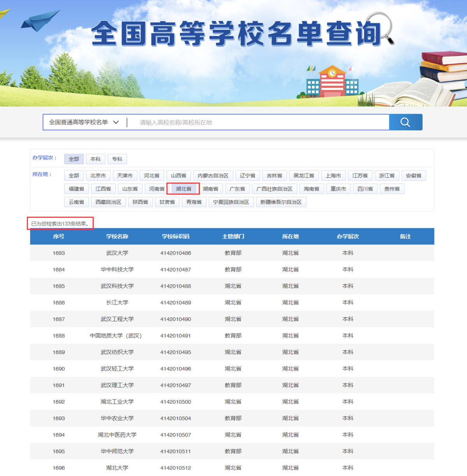Select the 长江大学 school name cell

pos(117,303)
